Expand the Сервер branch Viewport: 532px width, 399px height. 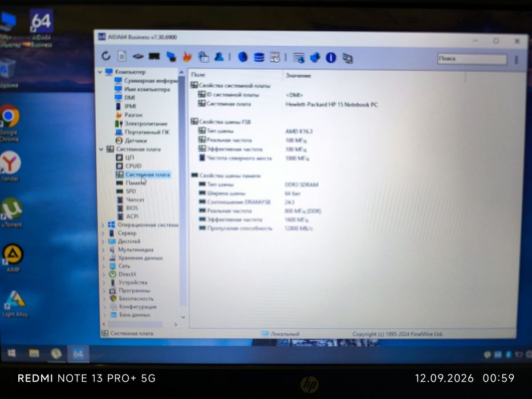[x=103, y=233]
